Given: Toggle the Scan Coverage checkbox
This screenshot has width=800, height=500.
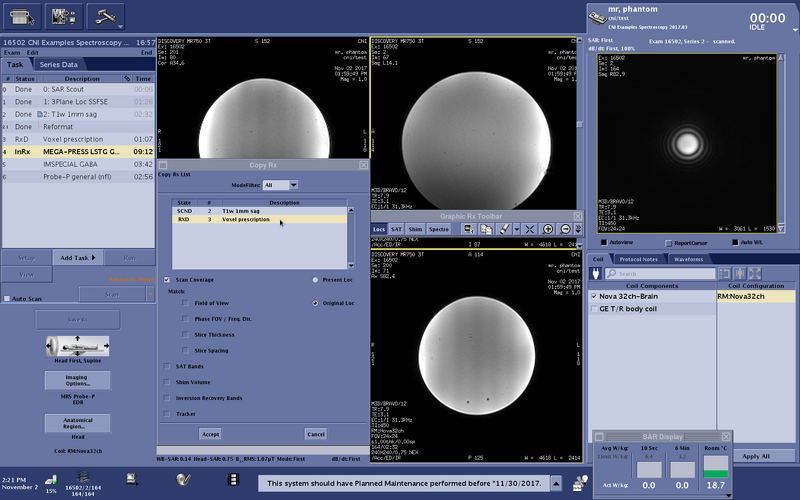Looking at the screenshot, I should pos(167,280).
